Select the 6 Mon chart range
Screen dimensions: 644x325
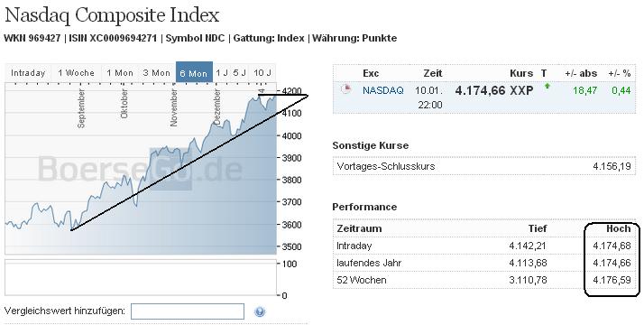pyautogui.click(x=194, y=73)
